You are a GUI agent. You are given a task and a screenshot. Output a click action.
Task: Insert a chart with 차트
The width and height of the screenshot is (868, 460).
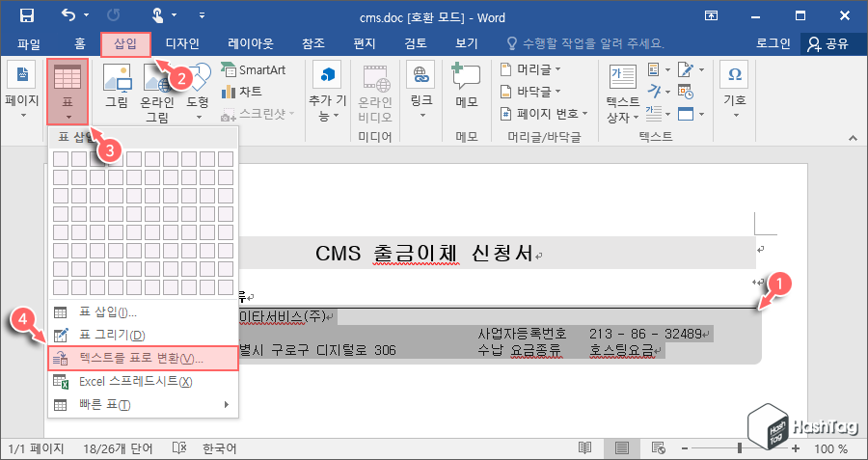242,92
